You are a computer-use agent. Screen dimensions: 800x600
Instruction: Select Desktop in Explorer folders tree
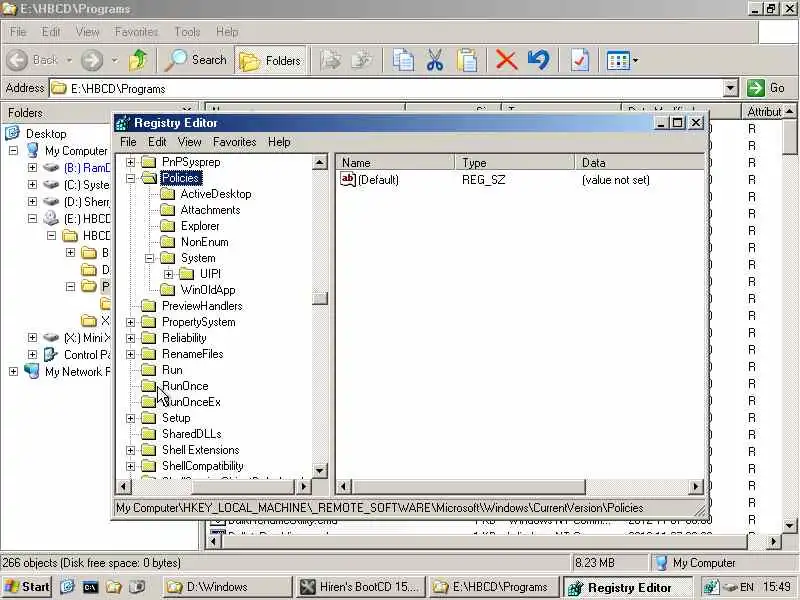click(x=46, y=134)
